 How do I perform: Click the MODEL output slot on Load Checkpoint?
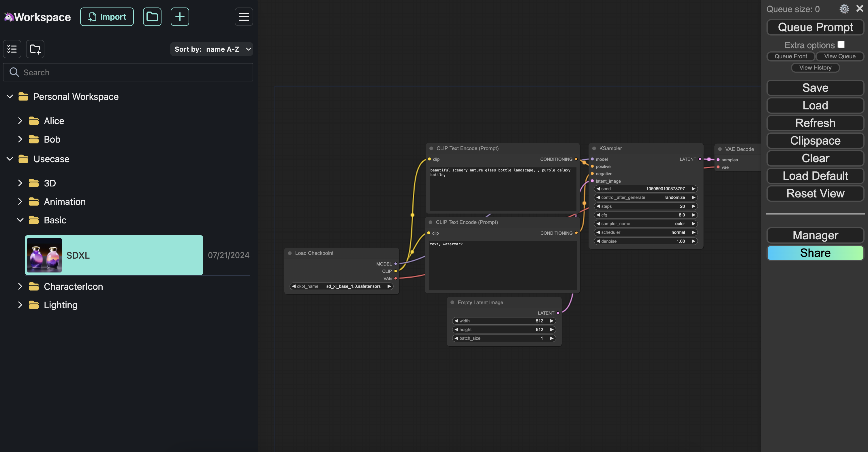[x=396, y=264]
